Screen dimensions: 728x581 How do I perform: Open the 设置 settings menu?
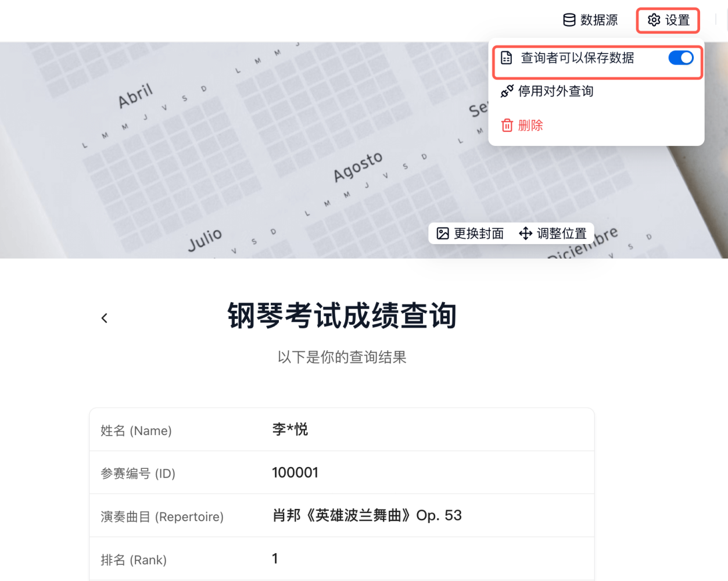[x=668, y=20]
